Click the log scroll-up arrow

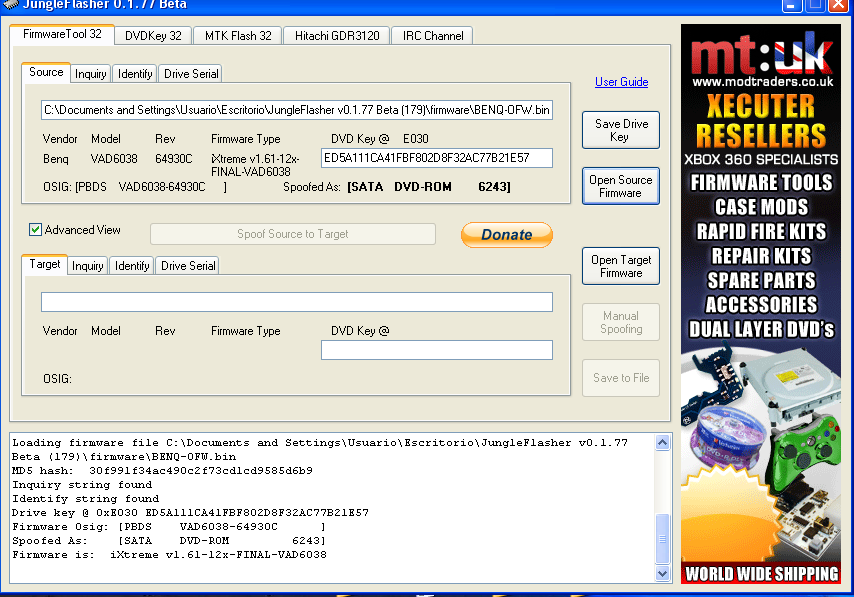(662, 442)
